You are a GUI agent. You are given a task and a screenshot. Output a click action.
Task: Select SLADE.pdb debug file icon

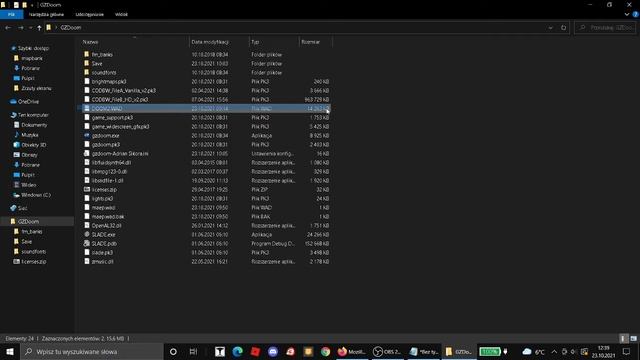point(87,243)
